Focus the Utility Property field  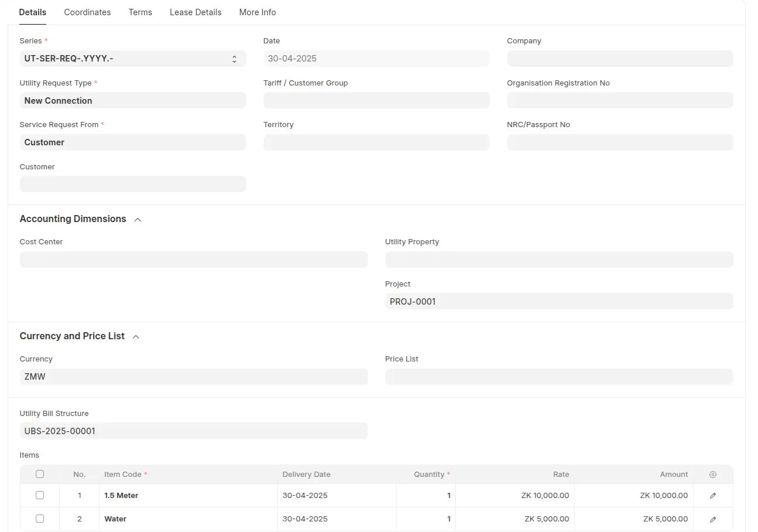pyautogui.click(x=559, y=260)
